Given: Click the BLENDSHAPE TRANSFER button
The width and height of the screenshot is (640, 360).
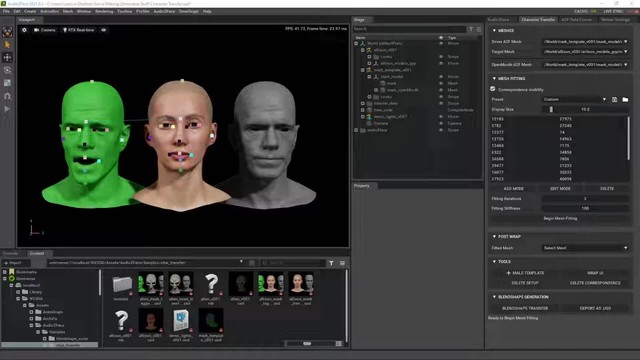Looking at the screenshot, I should [525, 308].
